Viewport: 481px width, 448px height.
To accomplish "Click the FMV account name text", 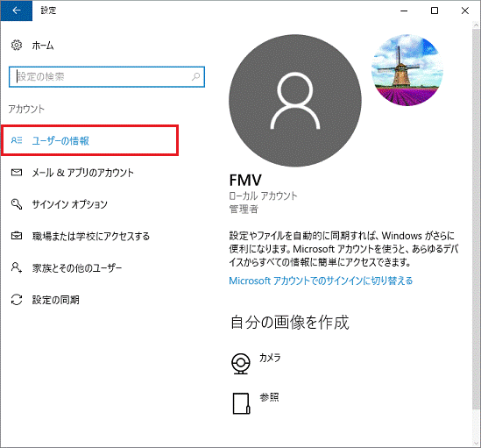I will click(245, 181).
